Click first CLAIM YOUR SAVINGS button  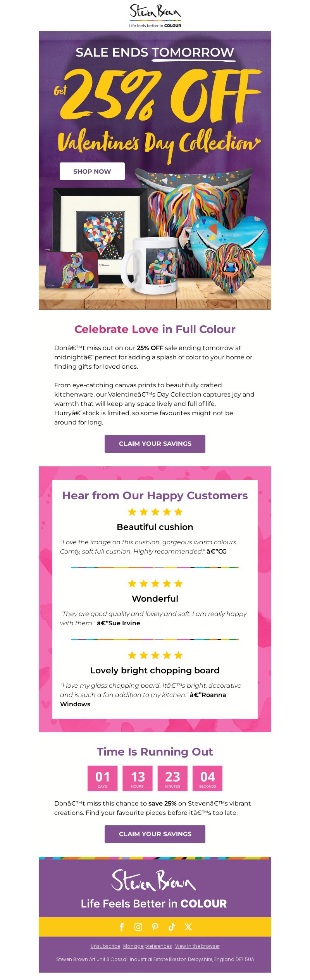tap(155, 443)
